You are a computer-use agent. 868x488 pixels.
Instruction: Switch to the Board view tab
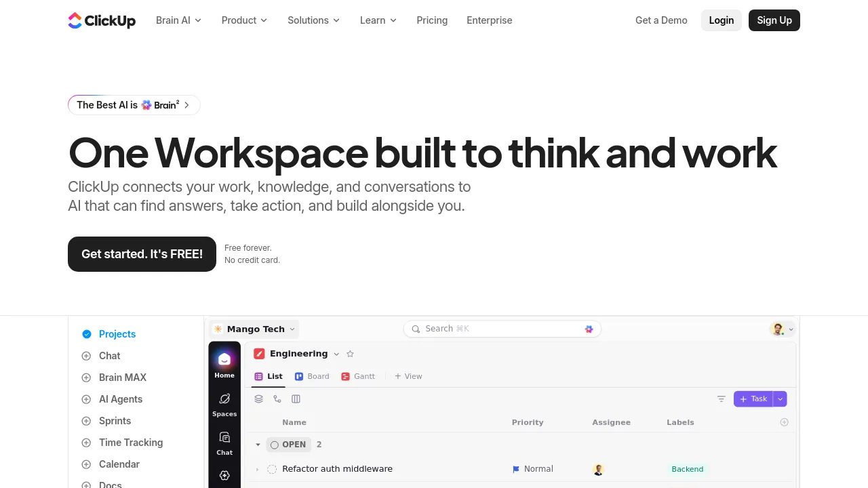click(x=312, y=376)
